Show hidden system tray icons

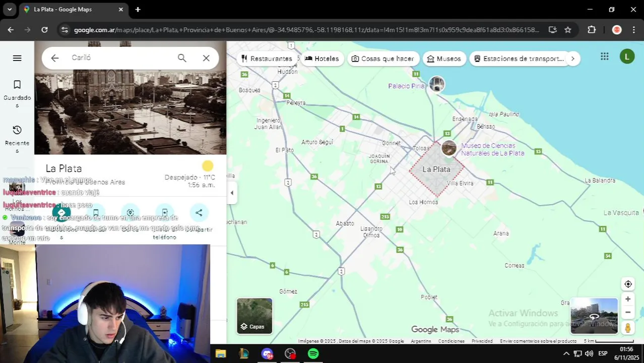[566, 353]
